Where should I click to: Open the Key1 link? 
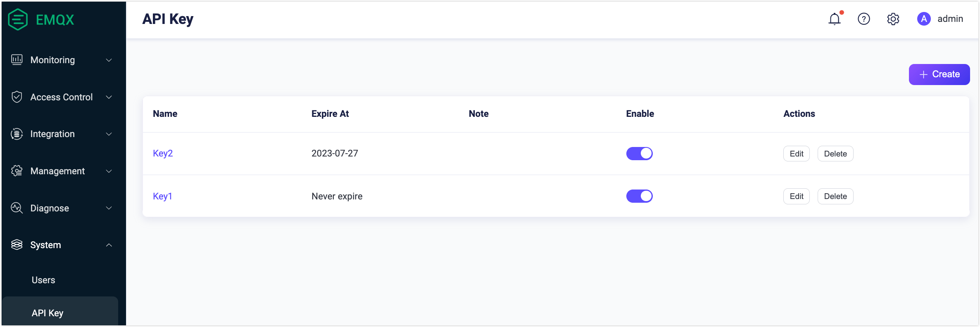click(x=162, y=196)
